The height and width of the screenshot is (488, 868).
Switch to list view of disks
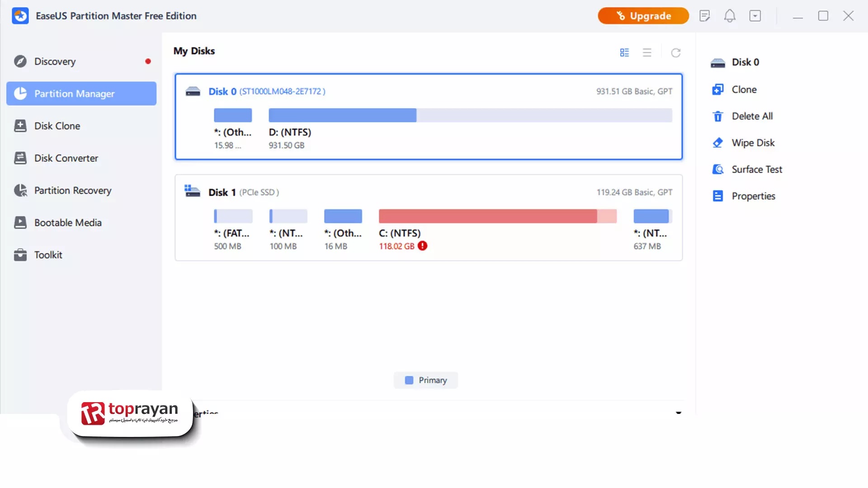click(647, 53)
